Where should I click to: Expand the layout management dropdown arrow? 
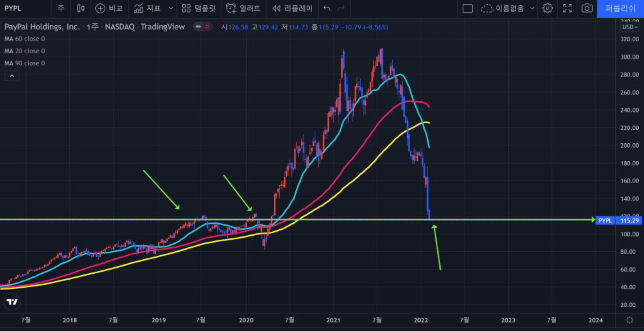coord(532,8)
